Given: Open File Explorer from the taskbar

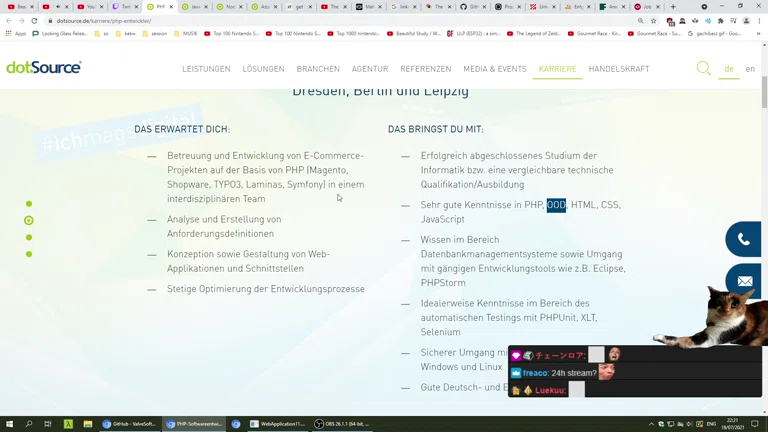Looking at the screenshot, I should point(88,424).
